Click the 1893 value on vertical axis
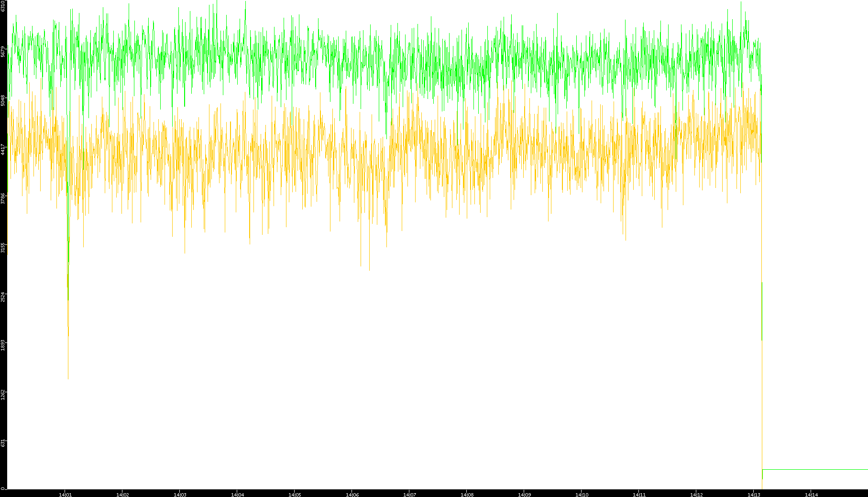Screen dimensions: 868x497 (x=3, y=345)
